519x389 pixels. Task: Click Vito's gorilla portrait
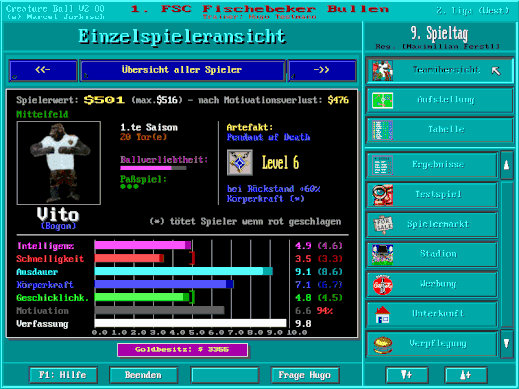click(x=59, y=163)
